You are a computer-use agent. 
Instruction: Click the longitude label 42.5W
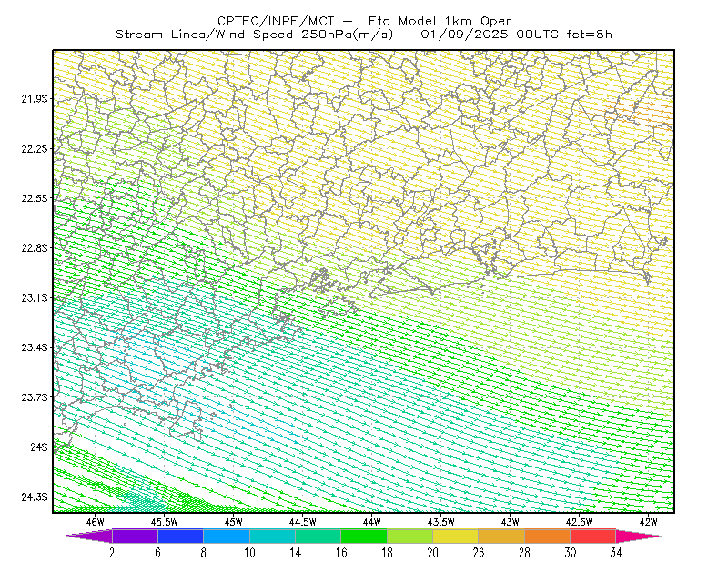[580, 522]
